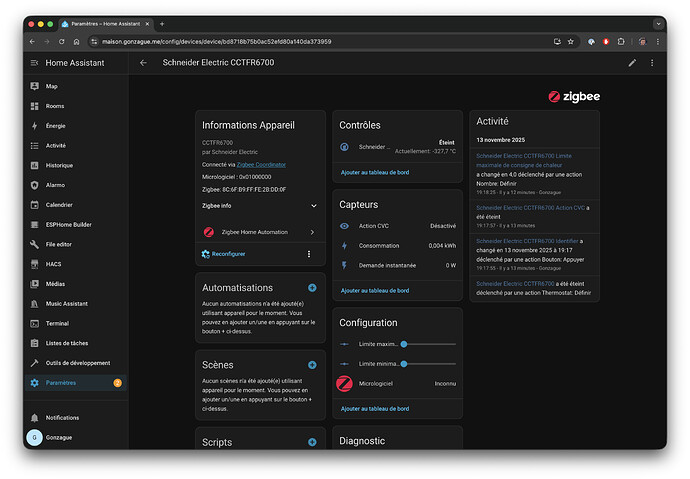
Task: Go to browser home page icon
Action: pos(77,42)
